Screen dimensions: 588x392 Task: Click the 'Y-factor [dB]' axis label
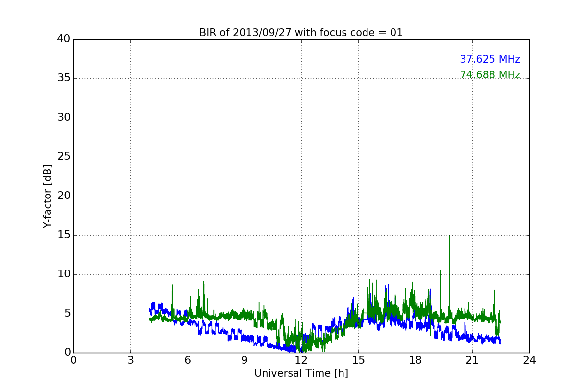click(47, 196)
